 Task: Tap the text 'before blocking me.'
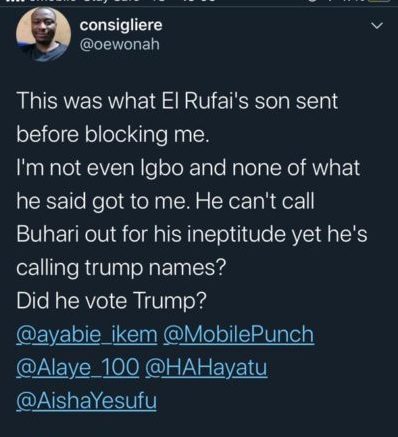click(x=113, y=135)
